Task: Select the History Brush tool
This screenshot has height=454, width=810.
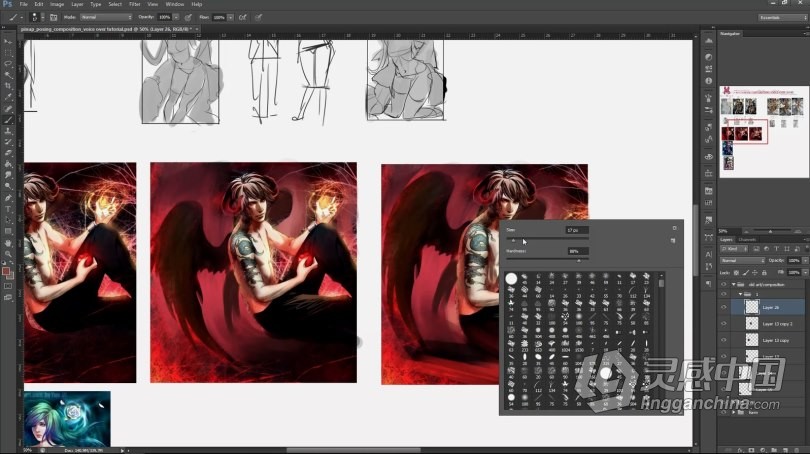Action: 8,142
